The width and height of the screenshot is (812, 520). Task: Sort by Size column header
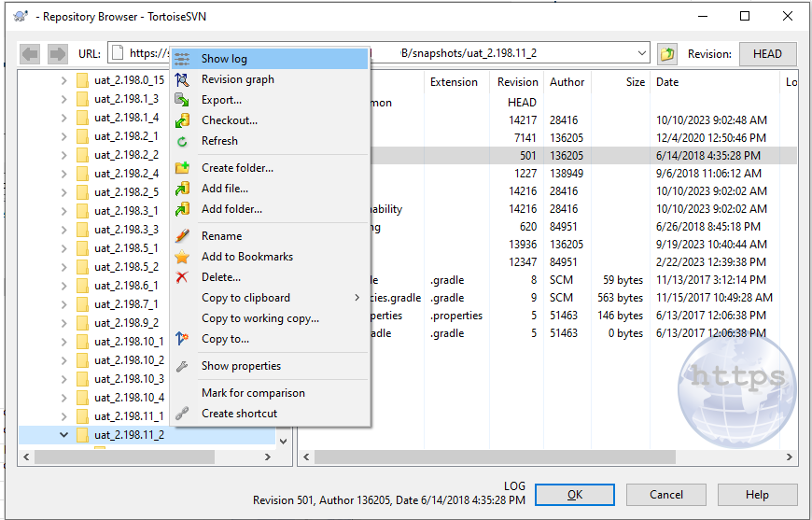[x=621, y=82]
